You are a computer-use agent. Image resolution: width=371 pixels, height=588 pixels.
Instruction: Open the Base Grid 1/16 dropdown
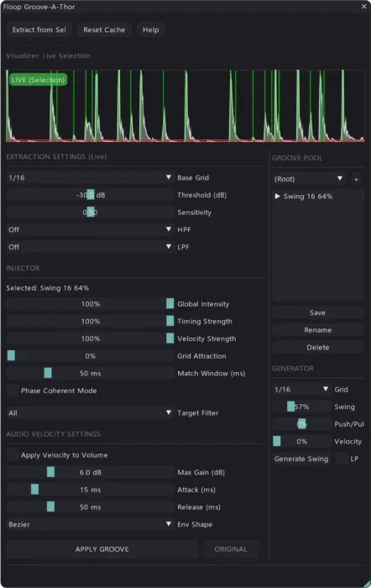tap(91, 177)
